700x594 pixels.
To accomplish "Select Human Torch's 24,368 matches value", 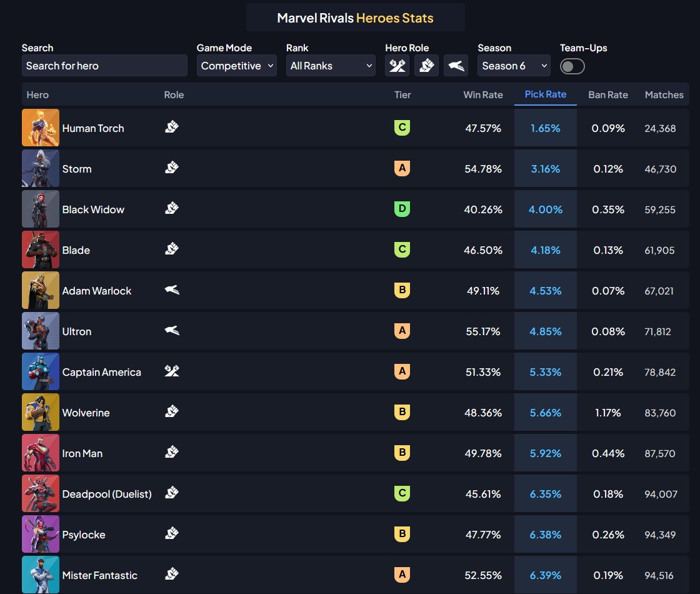I will [x=660, y=129].
